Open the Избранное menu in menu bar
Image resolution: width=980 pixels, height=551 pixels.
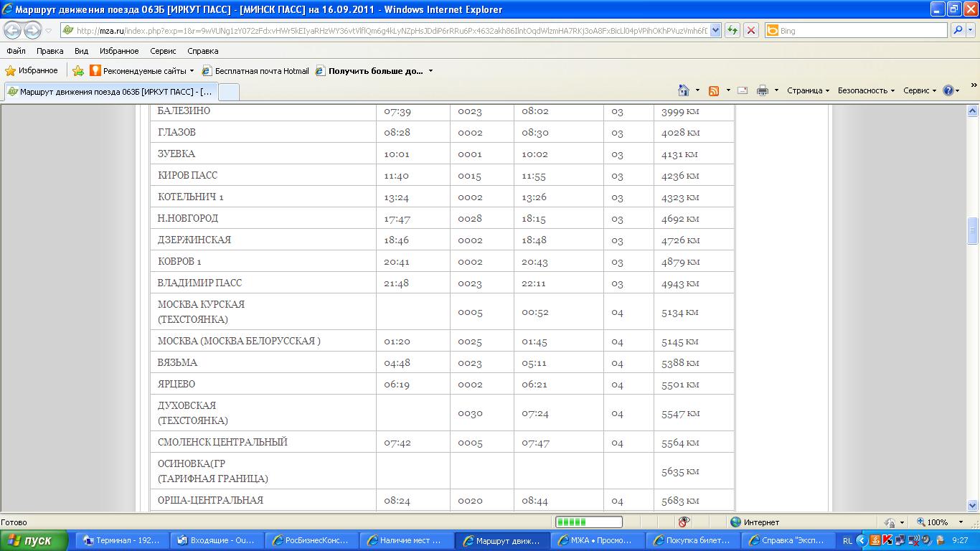(119, 51)
